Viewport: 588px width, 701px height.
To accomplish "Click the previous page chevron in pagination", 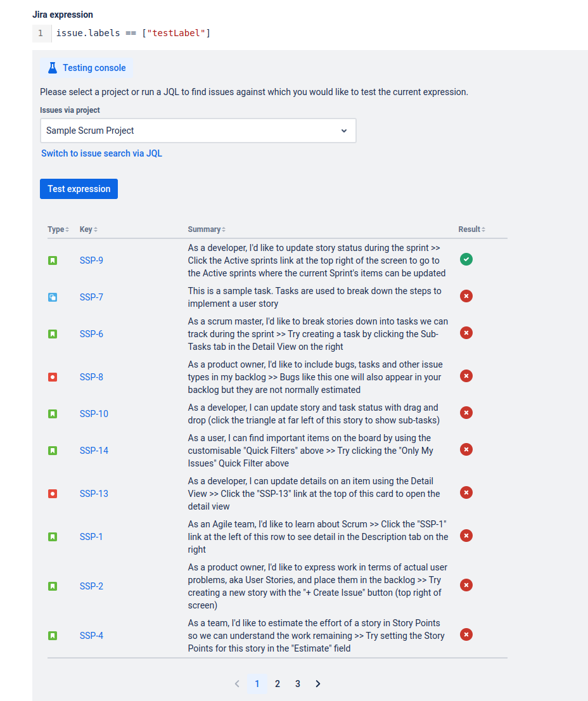I will point(236,684).
